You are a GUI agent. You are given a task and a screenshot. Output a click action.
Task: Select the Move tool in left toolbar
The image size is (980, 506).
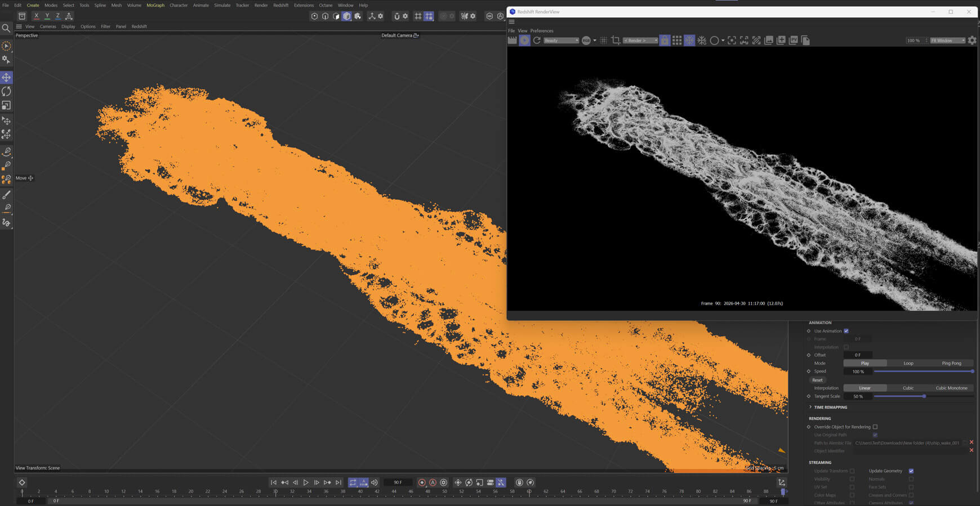[6, 78]
